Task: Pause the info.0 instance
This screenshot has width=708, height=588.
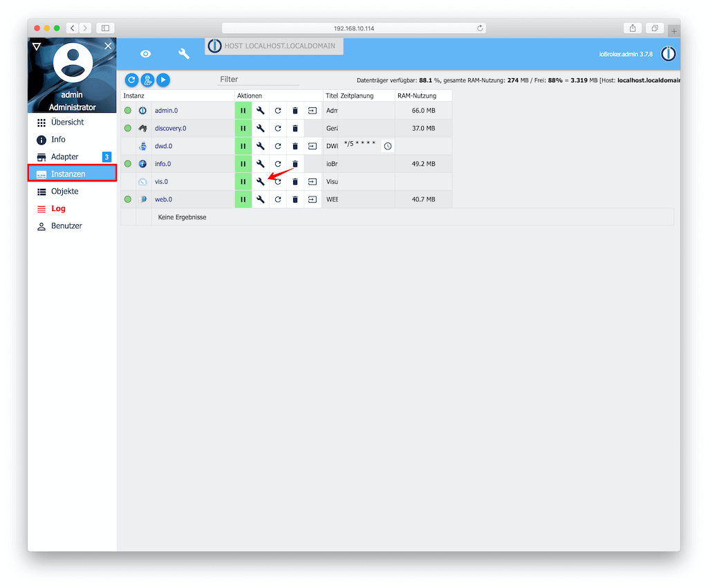Action: [x=243, y=163]
